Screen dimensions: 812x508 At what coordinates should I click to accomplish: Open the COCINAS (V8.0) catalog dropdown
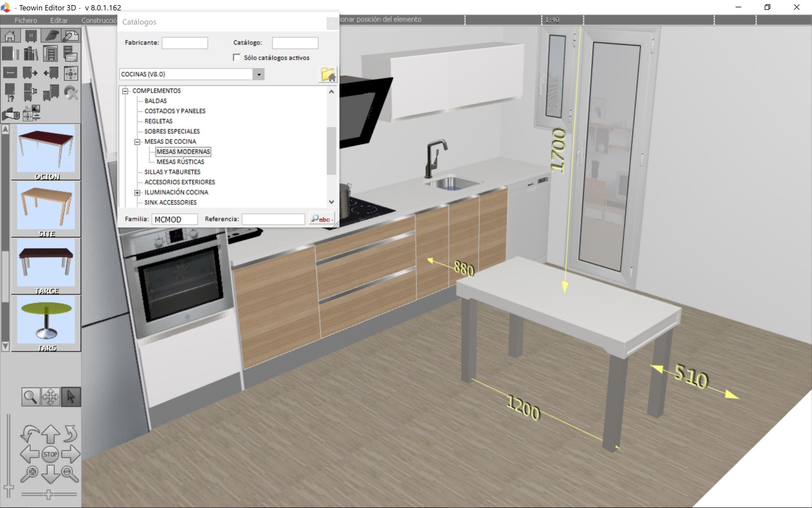259,74
